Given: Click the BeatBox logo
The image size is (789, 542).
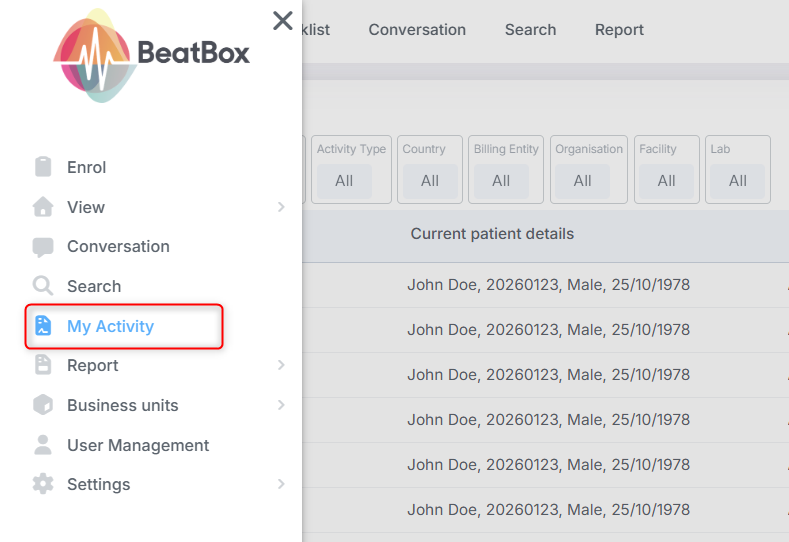Looking at the screenshot, I should click(151, 55).
